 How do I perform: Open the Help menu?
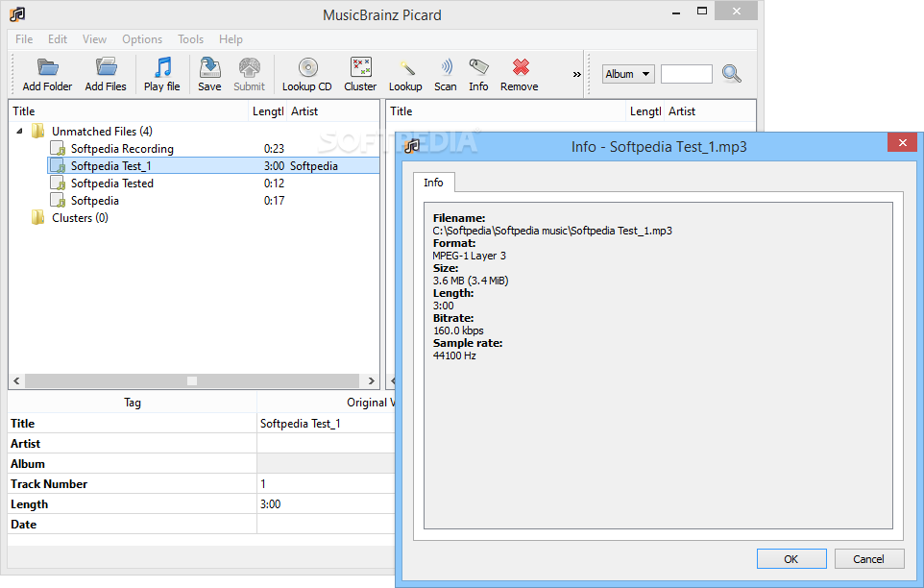tap(231, 39)
